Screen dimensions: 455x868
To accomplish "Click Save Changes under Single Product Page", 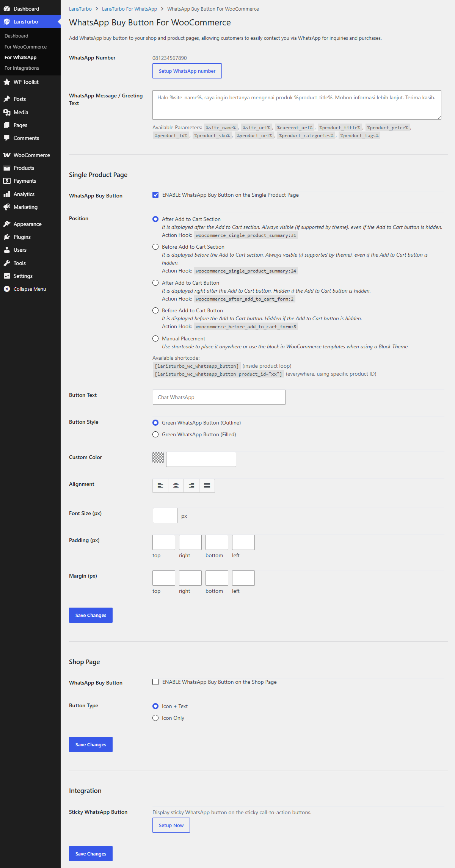I will point(91,615).
